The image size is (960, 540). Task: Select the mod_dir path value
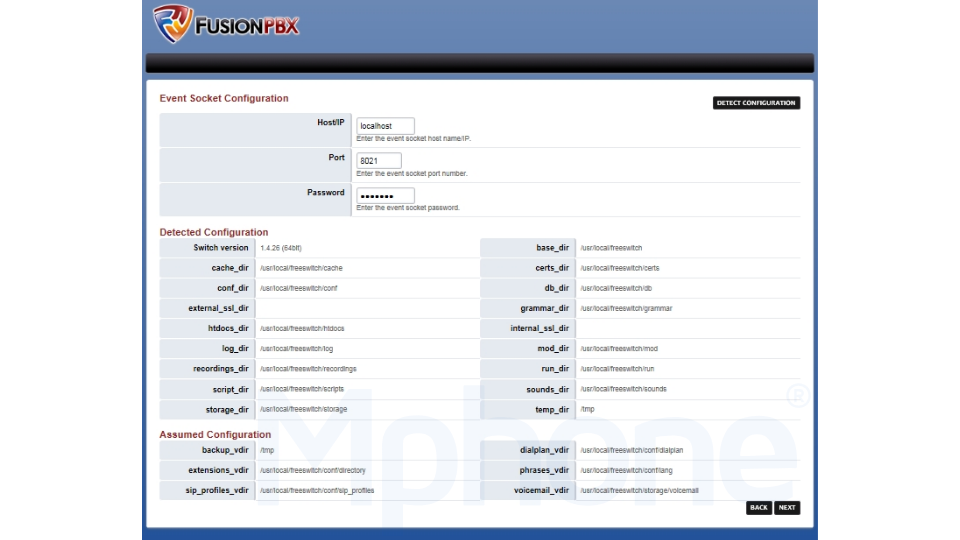[619, 349]
